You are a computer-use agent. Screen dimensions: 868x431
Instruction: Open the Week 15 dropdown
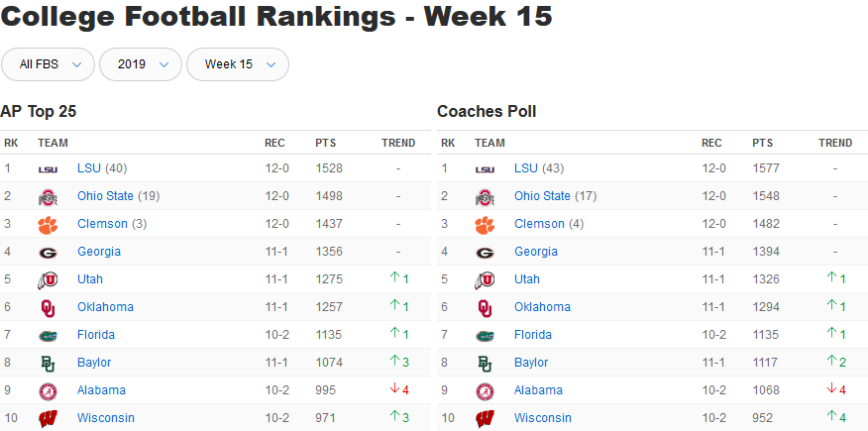click(x=237, y=64)
